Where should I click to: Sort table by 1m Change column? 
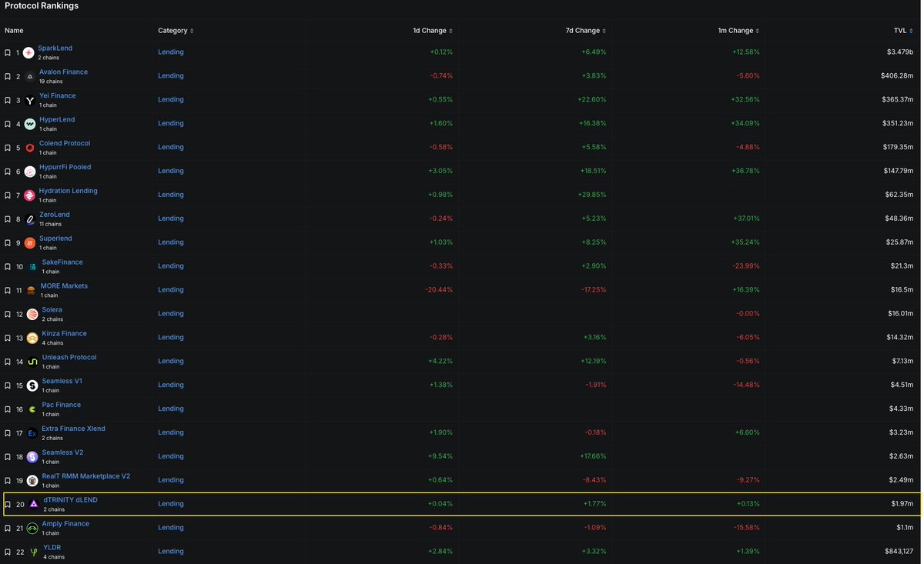[x=739, y=31]
